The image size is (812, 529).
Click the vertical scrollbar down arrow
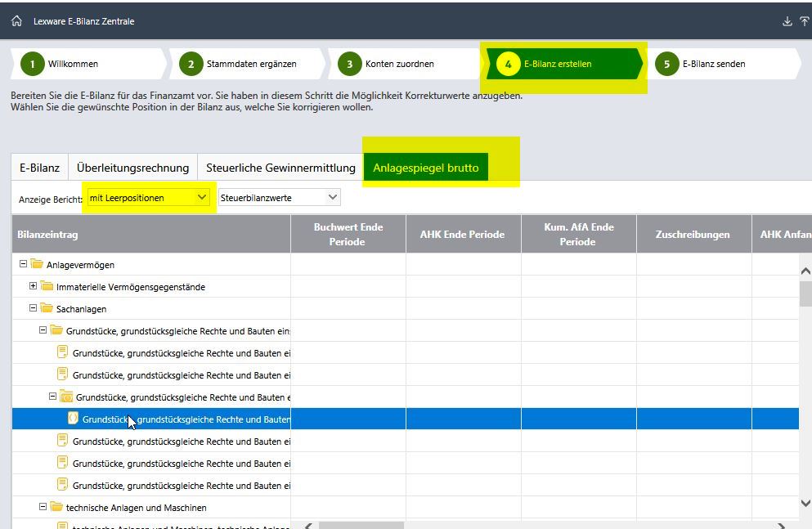(805, 503)
